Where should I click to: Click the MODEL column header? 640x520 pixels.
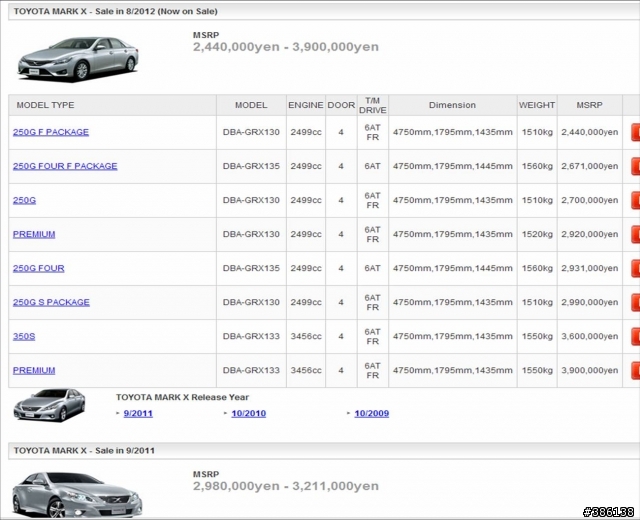tap(251, 105)
